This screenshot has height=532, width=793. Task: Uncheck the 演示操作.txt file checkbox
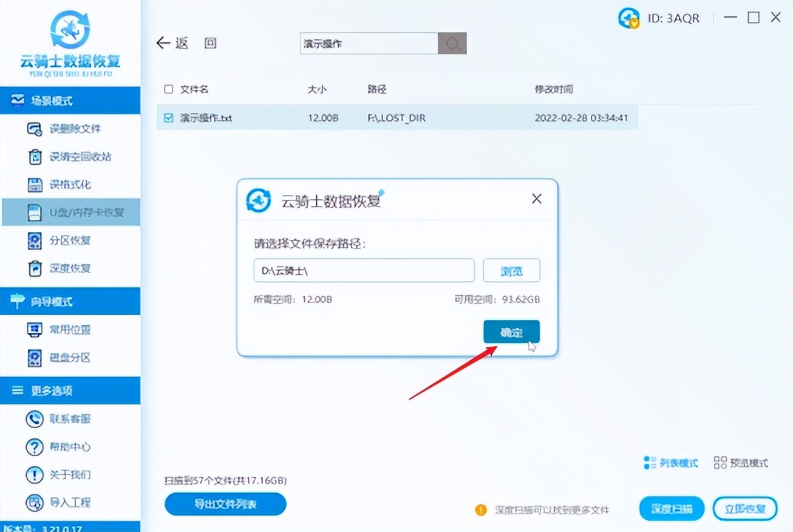pos(168,118)
